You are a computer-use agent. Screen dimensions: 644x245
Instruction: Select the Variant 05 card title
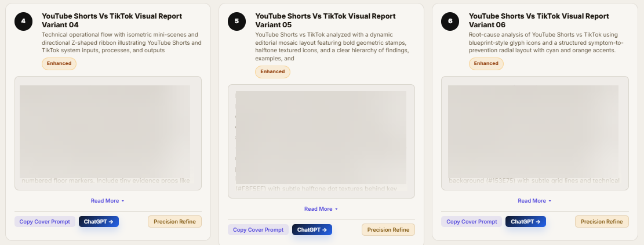click(325, 20)
